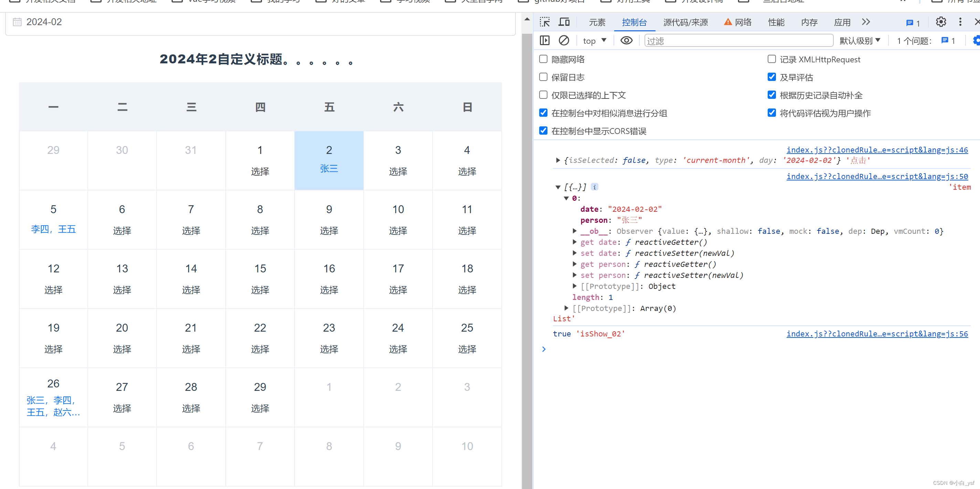Uncheck 将代码评估视为用户操作 checkbox

pyautogui.click(x=771, y=113)
